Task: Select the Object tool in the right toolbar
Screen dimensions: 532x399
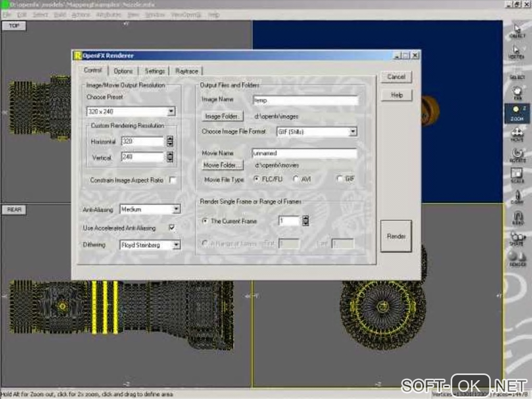Action: pyautogui.click(x=517, y=31)
